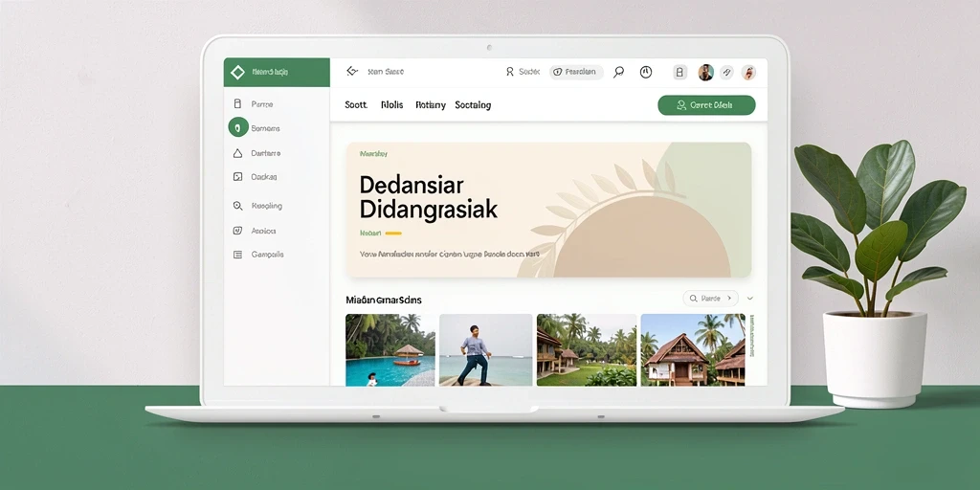The height and width of the screenshot is (490, 980).
Task: Open the magnifier Kesgling sidebar item
Action: (x=257, y=206)
